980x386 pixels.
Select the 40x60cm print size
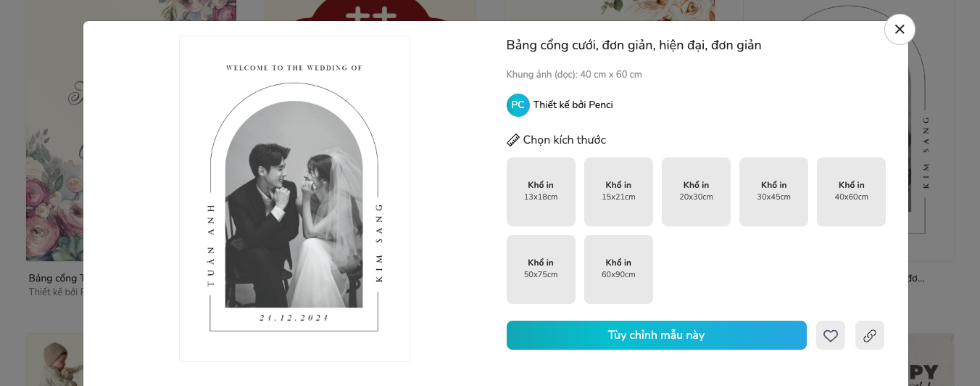(851, 192)
